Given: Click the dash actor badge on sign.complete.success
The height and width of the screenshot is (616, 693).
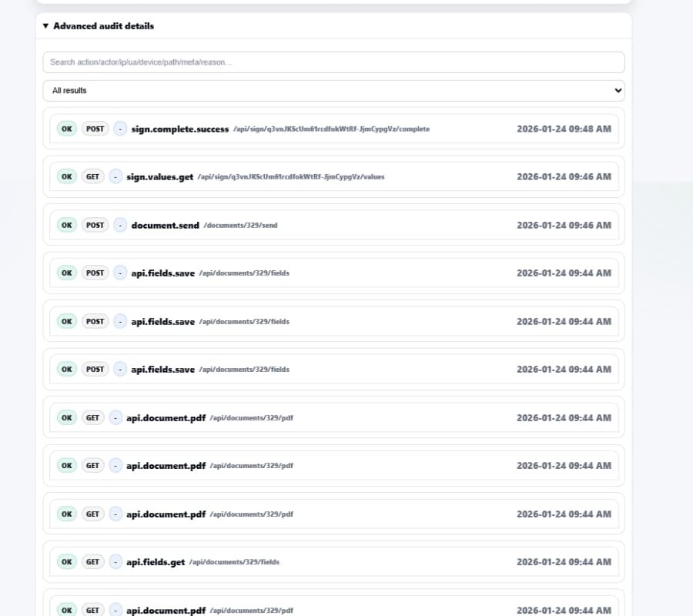Looking at the screenshot, I should (120, 129).
